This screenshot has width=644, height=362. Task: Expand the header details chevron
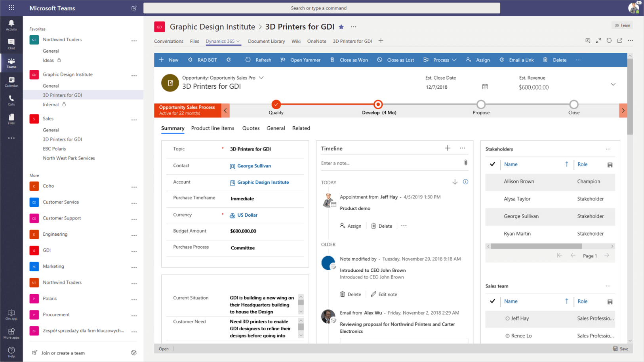tap(613, 84)
